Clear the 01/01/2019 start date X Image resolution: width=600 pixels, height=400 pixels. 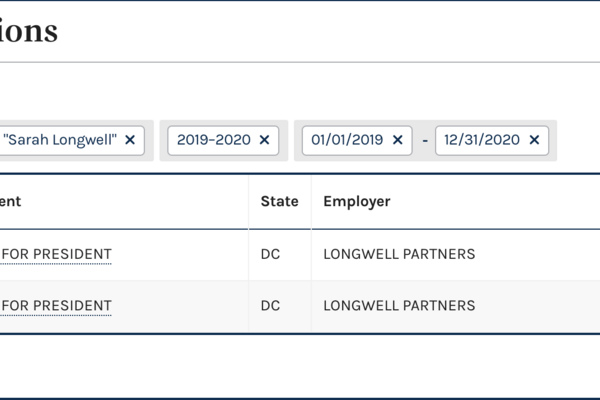click(x=397, y=140)
